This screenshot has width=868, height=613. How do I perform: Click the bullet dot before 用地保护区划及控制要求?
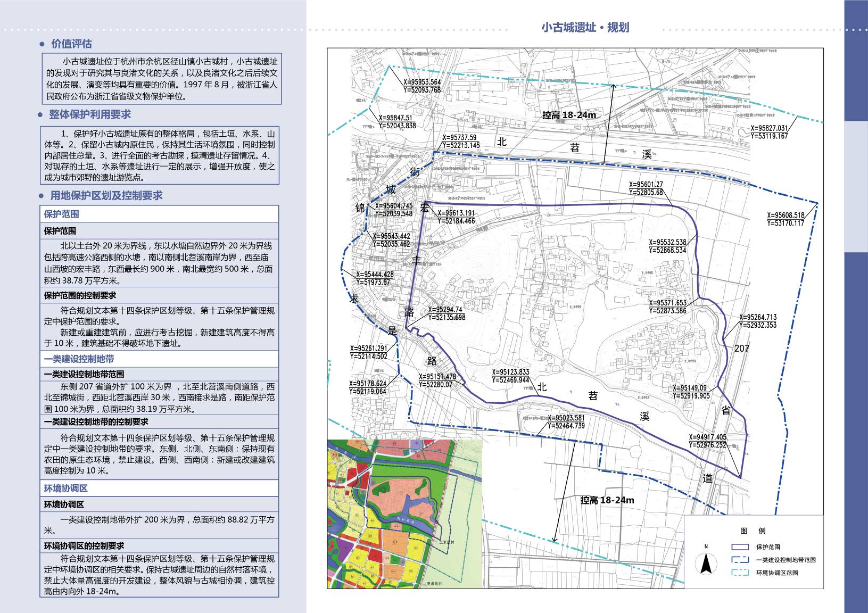pyautogui.click(x=42, y=196)
